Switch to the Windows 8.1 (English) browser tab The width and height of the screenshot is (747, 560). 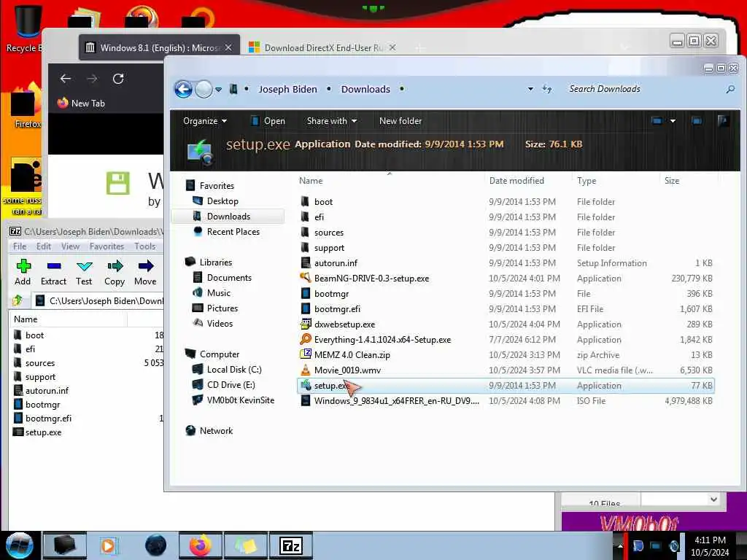tap(159, 47)
